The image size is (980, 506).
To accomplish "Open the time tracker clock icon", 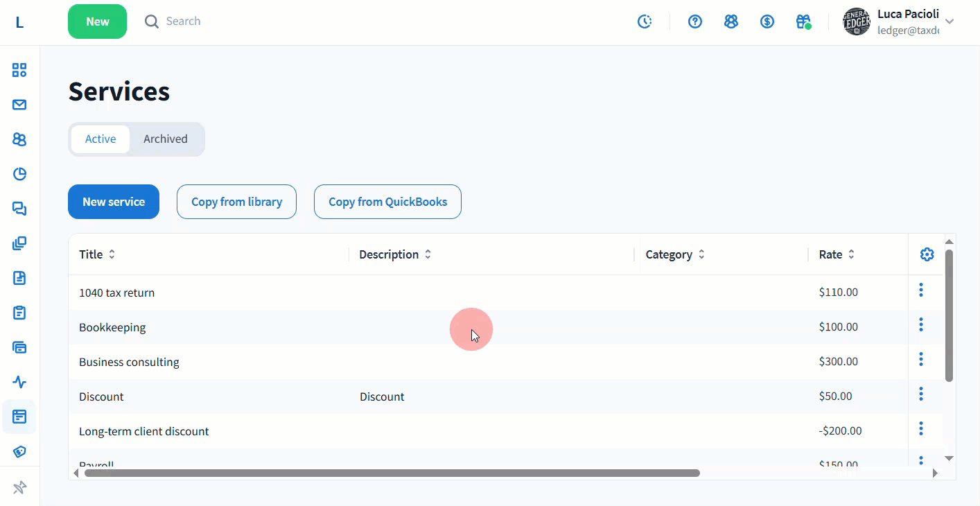I will click(645, 21).
